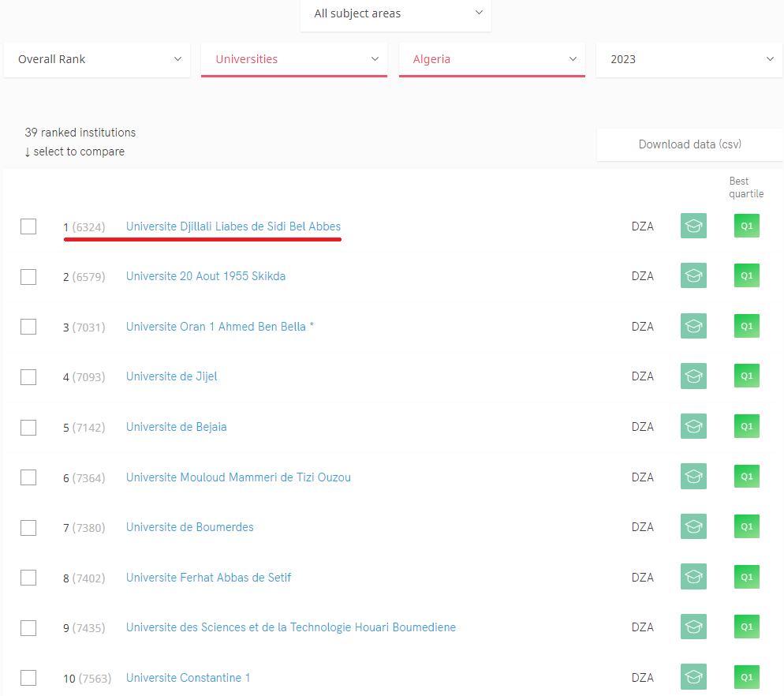Select the Universite Constantine 1 checkbox
Image resolution: width=784 pixels, height=696 pixels.
coord(28,678)
